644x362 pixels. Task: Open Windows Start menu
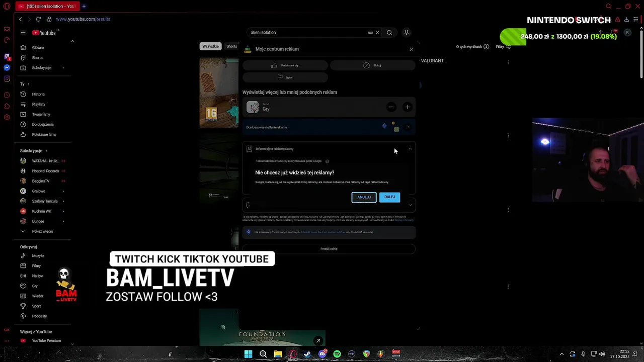248,354
